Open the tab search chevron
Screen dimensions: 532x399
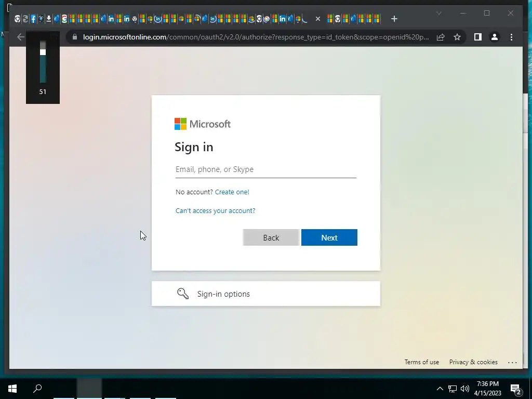[438, 13]
